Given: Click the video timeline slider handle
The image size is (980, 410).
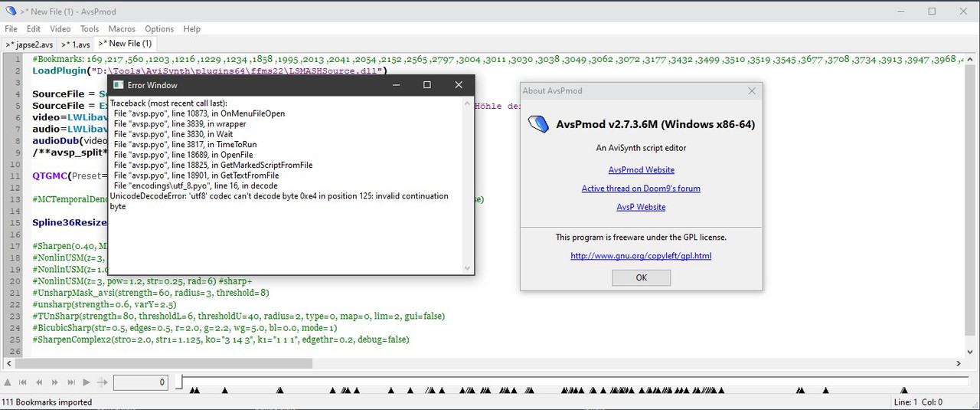Looking at the screenshot, I should pos(178,381).
